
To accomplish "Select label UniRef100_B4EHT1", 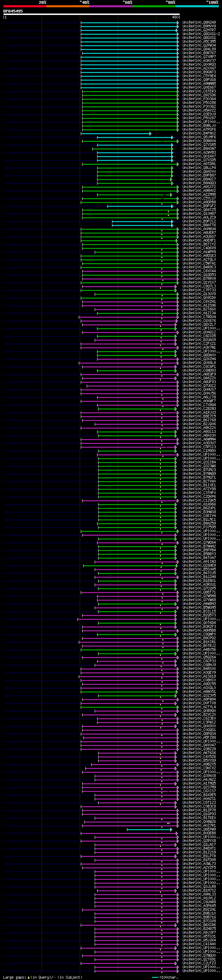I will pyautogui.click(x=199, y=848).
